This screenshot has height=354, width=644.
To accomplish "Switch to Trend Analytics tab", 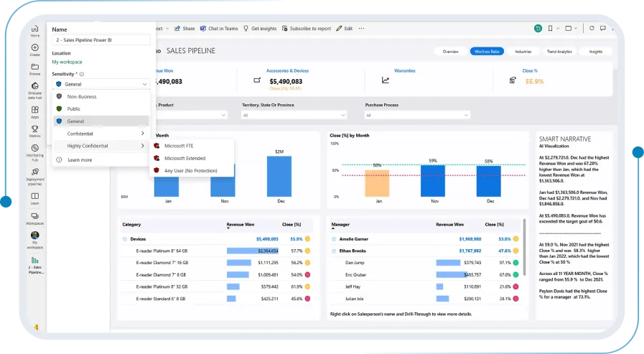I will pyautogui.click(x=559, y=51).
